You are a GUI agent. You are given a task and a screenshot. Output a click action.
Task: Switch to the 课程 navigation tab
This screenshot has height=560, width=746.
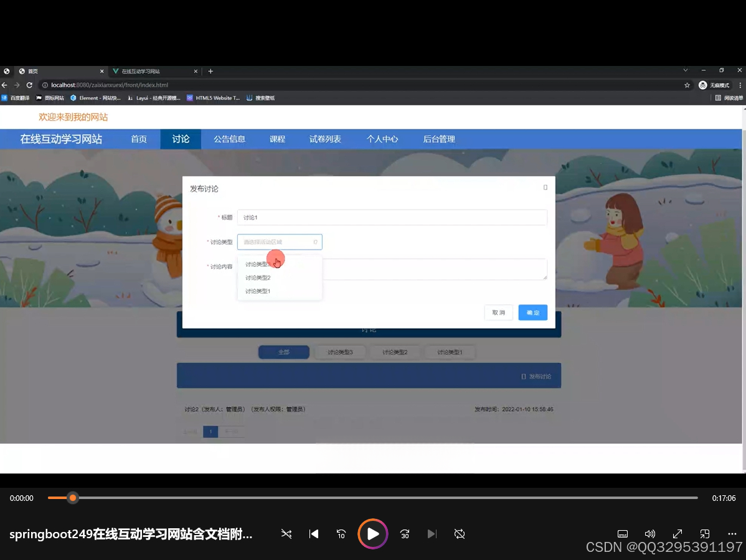tap(277, 139)
